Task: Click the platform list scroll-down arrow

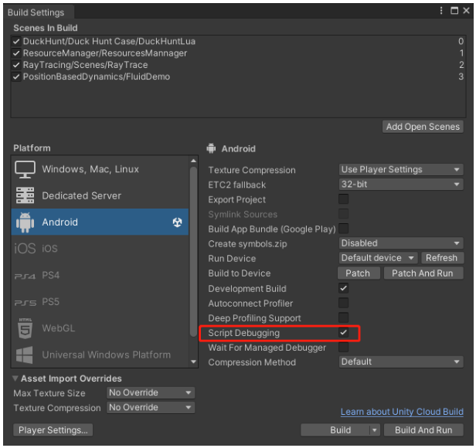Action: tap(193, 361)
